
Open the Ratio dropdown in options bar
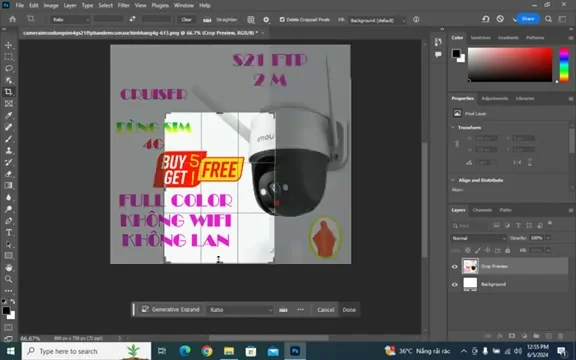pyautogui.click(x=70, y=19)
